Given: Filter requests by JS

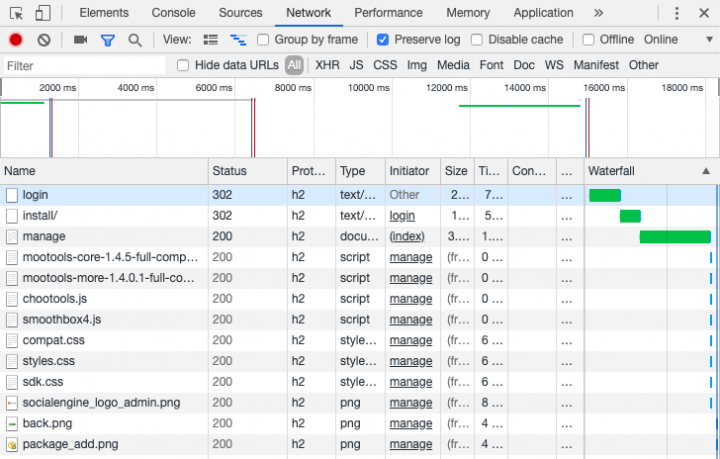Looking at the screenshot, I should [x=356, y=65].
